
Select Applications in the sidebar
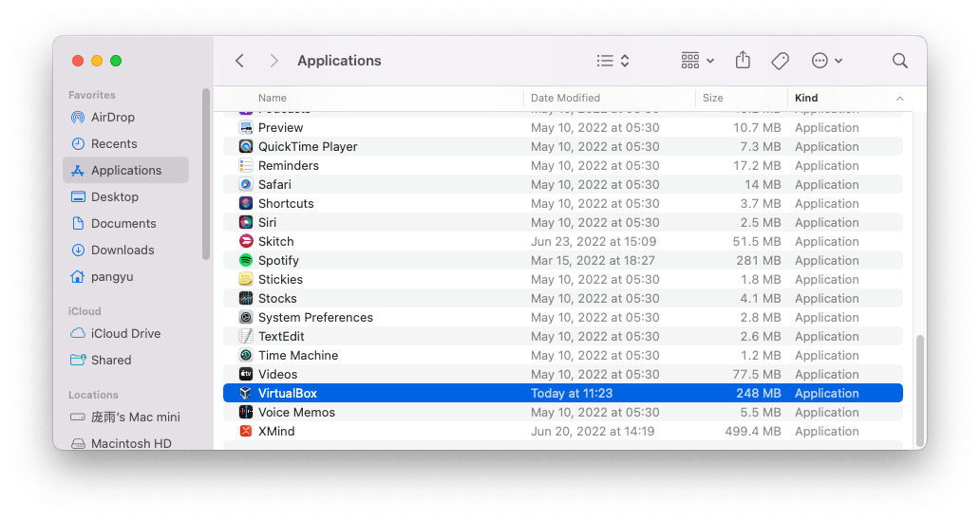coord(125,171)
